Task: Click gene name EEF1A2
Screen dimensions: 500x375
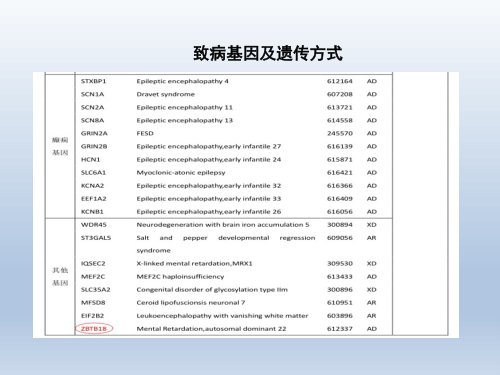Action: click(x=93, y=199)
